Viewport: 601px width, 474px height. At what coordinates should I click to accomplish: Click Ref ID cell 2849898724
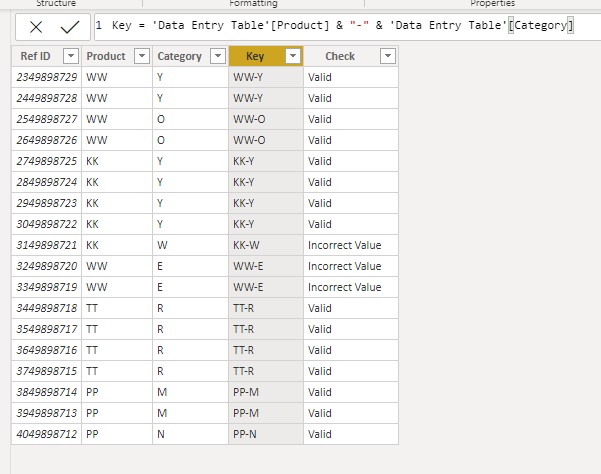pos(46,182)
